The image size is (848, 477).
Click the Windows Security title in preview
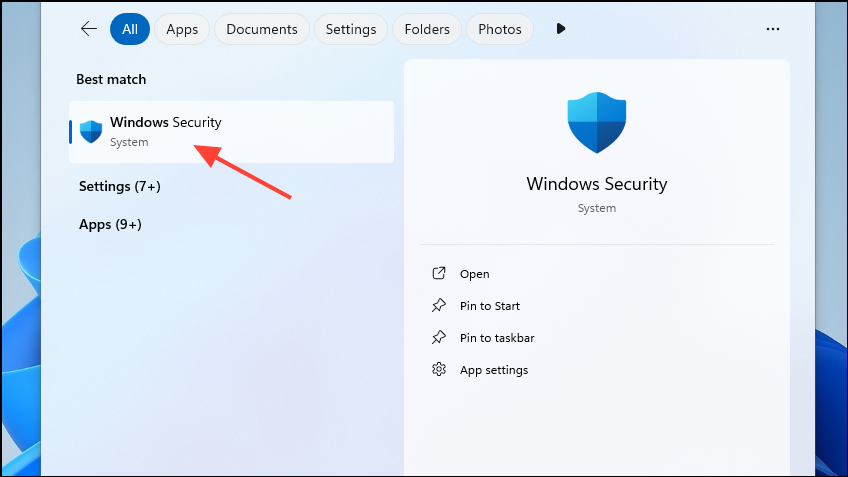[x=596, y=184]
